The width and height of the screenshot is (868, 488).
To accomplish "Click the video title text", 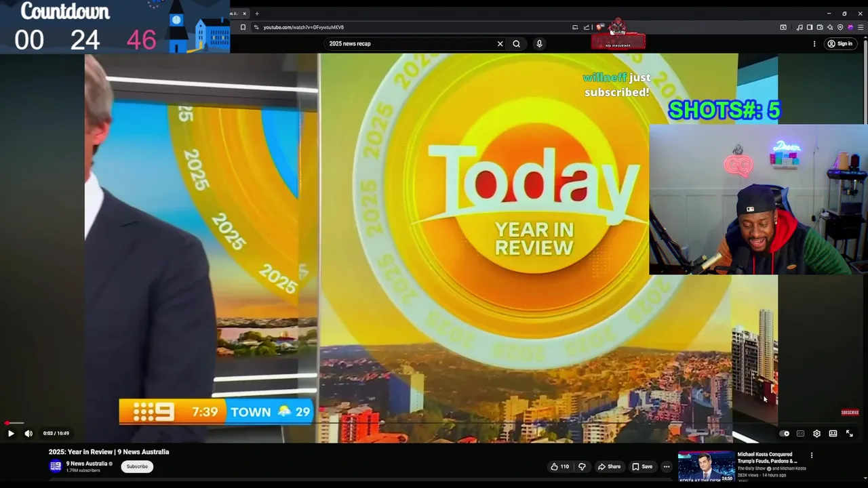I will pyautogui.click(x=108, y=452).
